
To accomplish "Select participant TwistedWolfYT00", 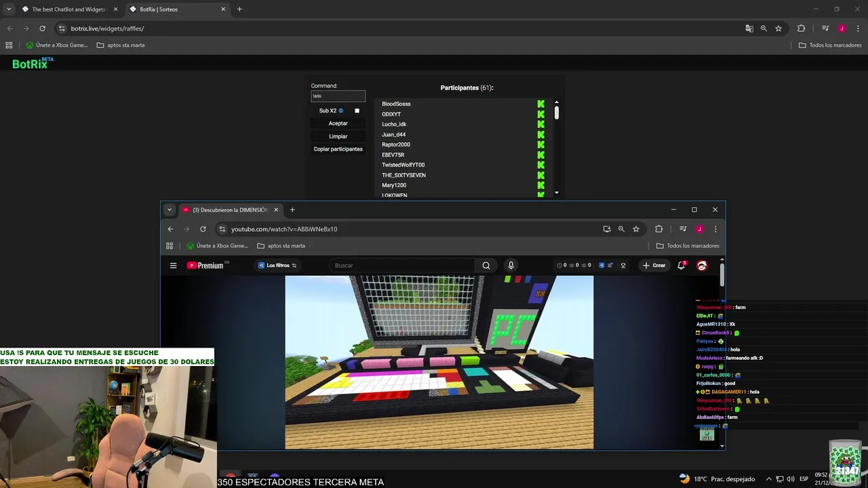I will tap(403, 165).
